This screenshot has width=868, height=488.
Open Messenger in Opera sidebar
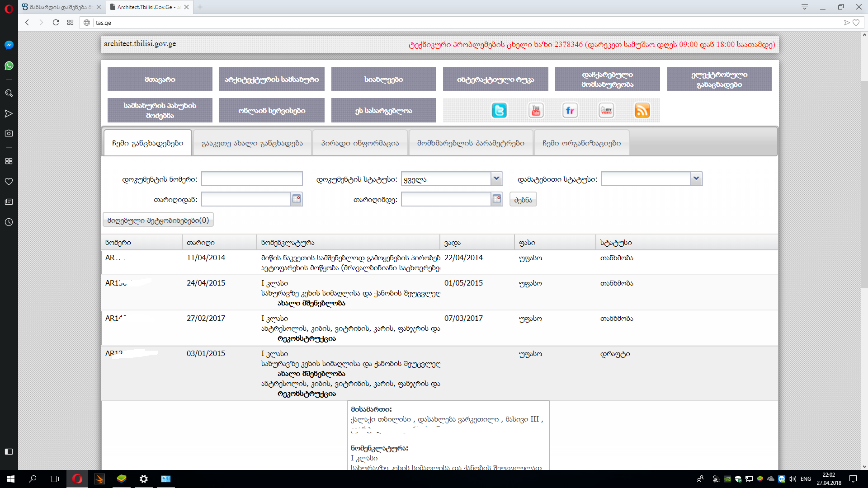[9, 45]
